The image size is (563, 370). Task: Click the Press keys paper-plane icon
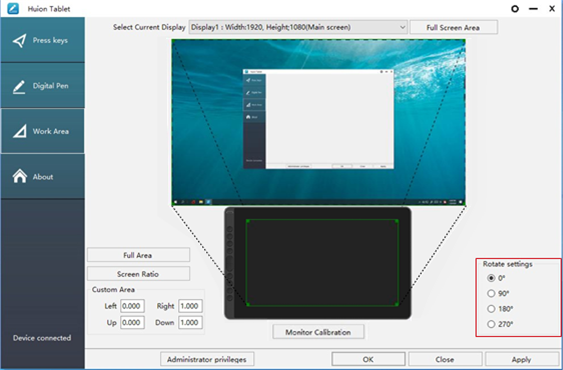(x=19, y=41)
